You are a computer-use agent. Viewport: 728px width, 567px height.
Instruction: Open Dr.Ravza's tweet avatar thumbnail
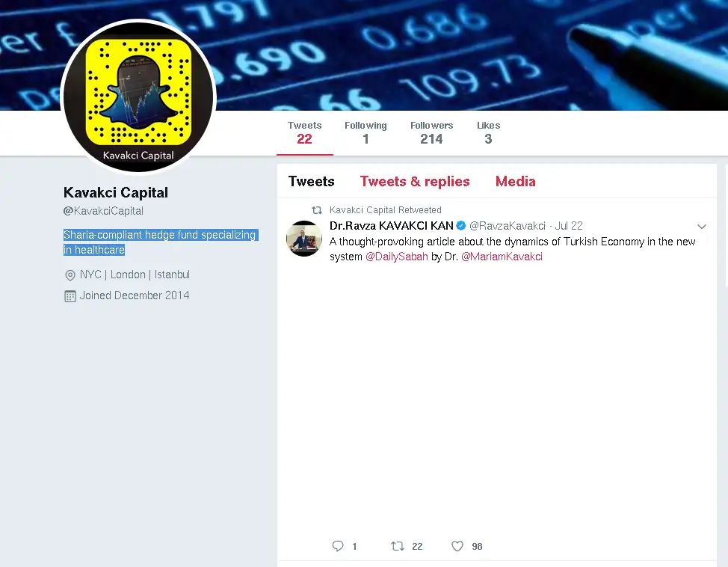(x=304, y=239)
